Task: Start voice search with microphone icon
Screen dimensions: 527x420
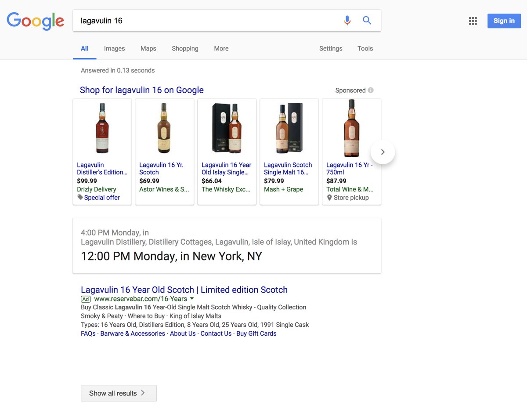Action: pos(347,20)
